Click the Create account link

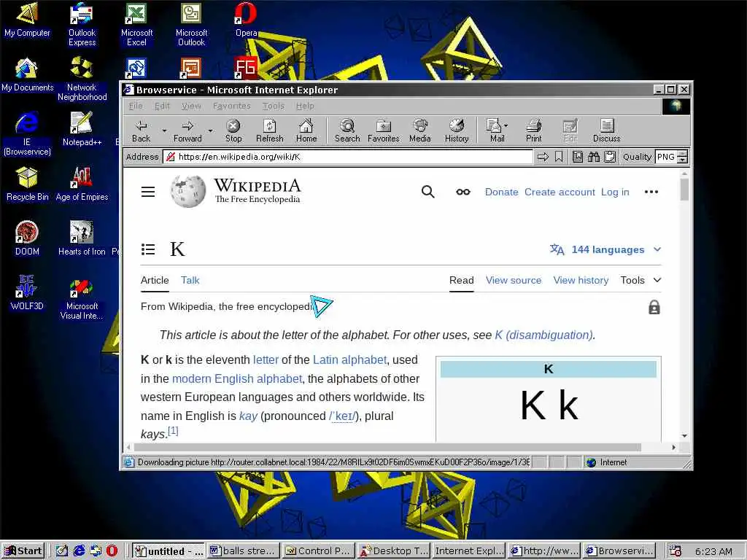coord(560,192)
